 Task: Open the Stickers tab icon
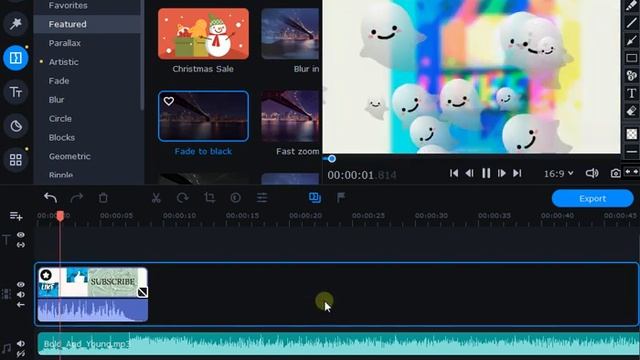16,126
